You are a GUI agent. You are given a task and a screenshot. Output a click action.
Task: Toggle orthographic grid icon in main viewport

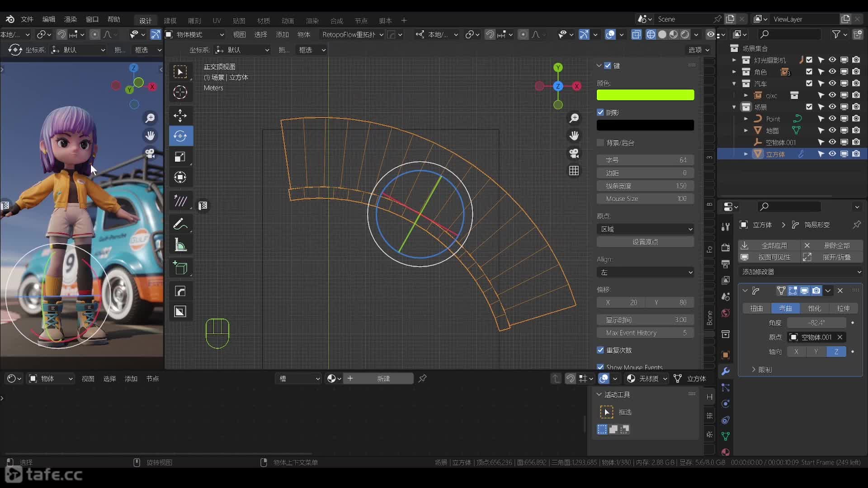point(574,171)
